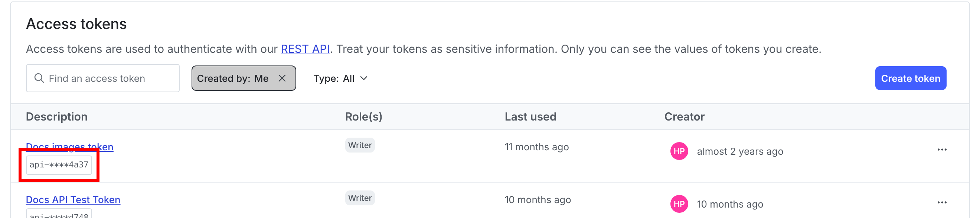Open the REST API documentation link
Viewport: 980px width, 218px height.
pos(304,49)
